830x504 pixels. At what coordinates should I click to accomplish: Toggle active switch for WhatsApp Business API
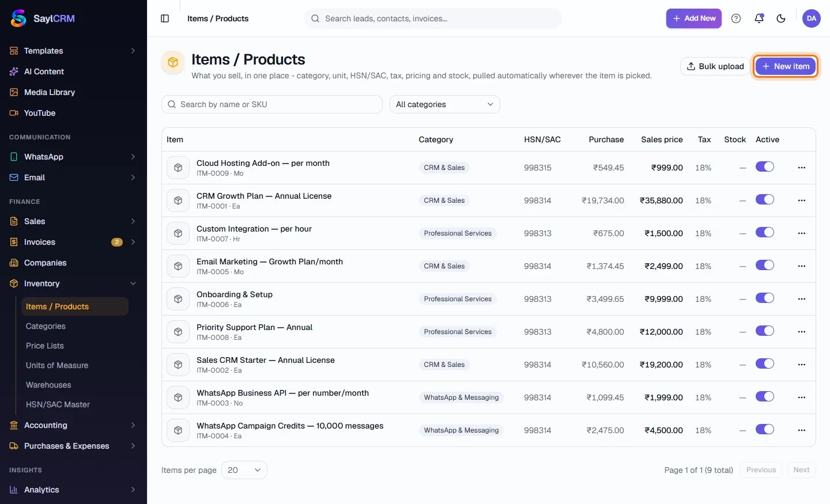pos(765,397)
